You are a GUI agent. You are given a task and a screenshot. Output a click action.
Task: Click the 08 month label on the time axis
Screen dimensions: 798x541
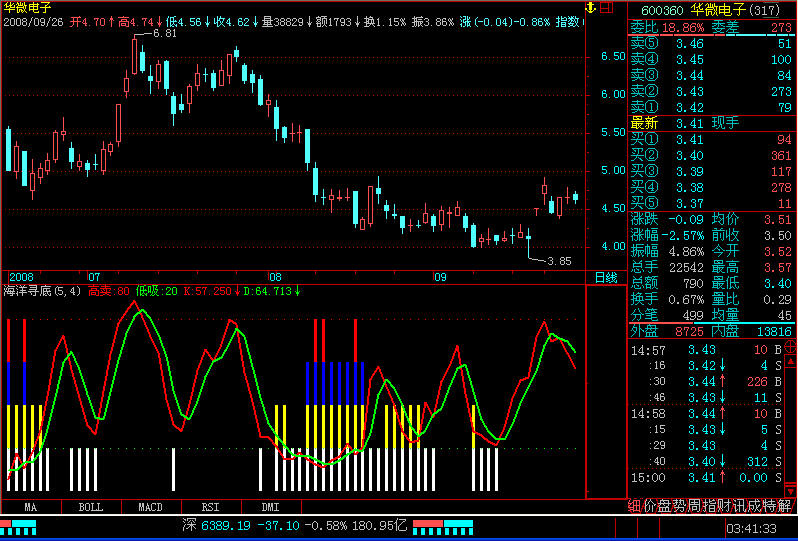point(275,277)
